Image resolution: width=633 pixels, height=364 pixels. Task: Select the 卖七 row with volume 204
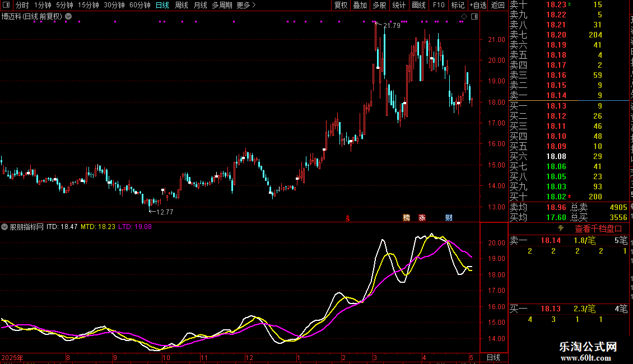click(x=569, y=35)
